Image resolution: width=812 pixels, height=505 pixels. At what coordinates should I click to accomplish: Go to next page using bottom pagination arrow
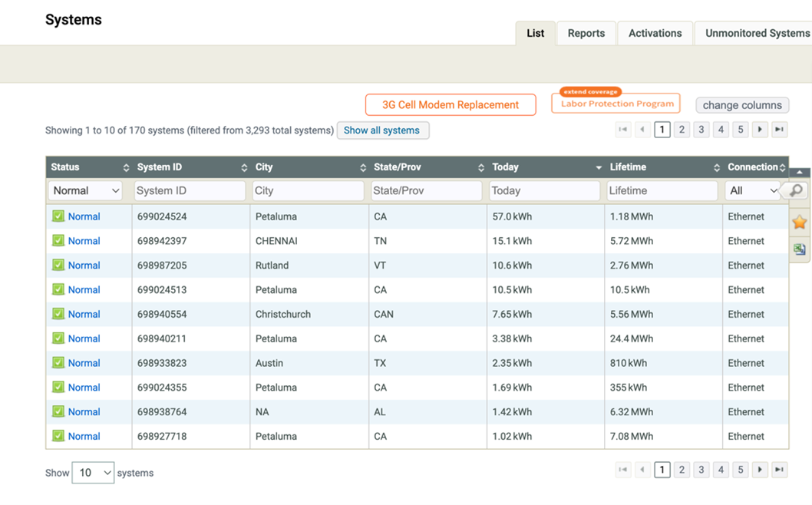point(760,470)
